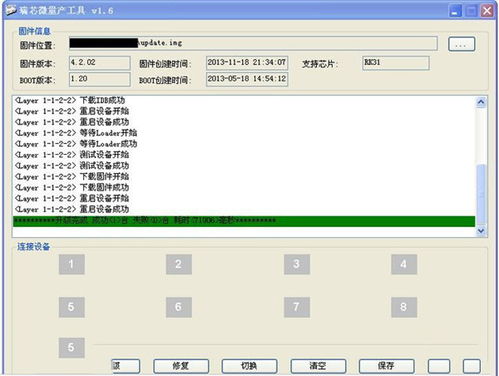Screen dimensions: 499x376
Task: Click the 清空 (clear) button
Action: (318, 366)
